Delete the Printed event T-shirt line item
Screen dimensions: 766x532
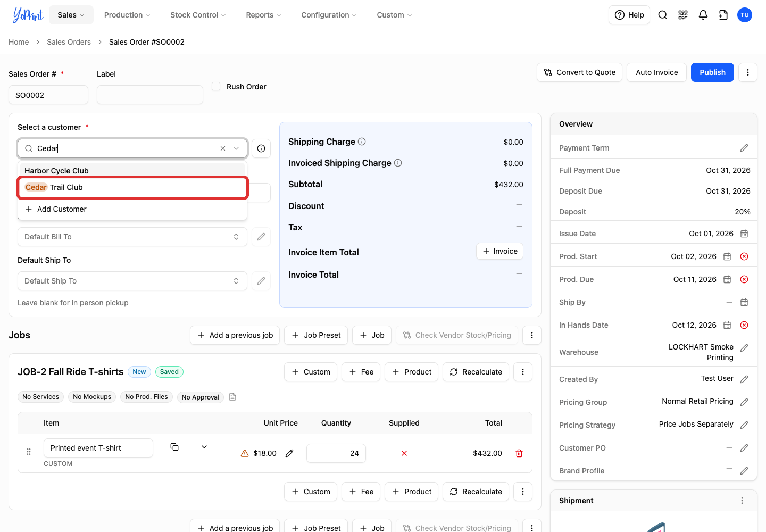[x=519, y=453]
